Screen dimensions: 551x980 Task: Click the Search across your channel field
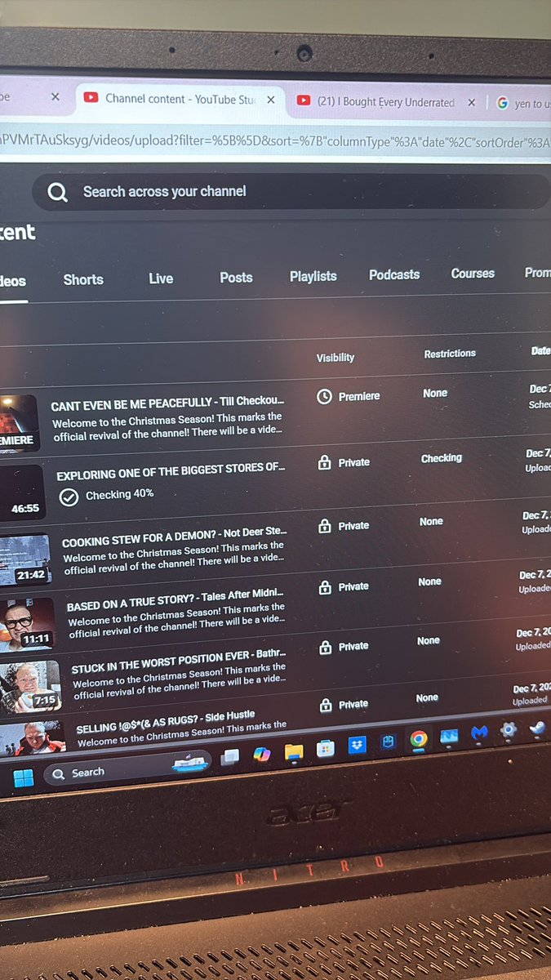(291, 192)
